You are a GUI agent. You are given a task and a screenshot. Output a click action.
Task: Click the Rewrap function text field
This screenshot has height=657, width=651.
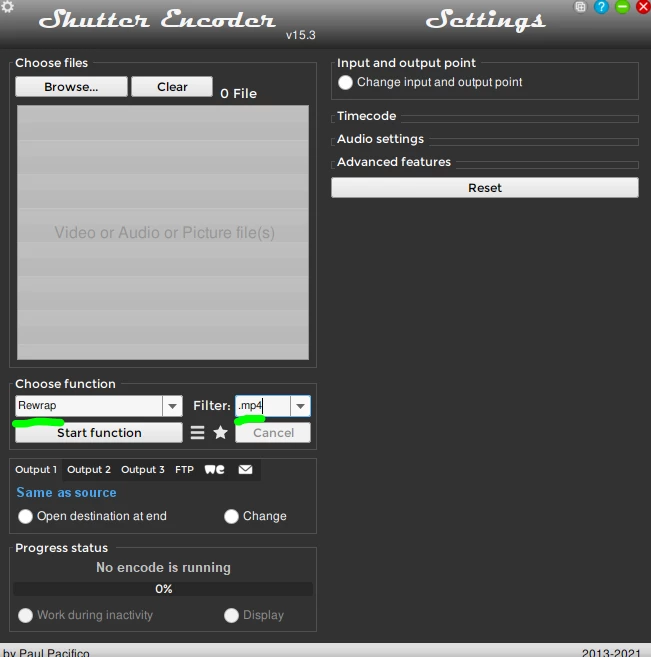pyautogui.click(x=89, y=406)
